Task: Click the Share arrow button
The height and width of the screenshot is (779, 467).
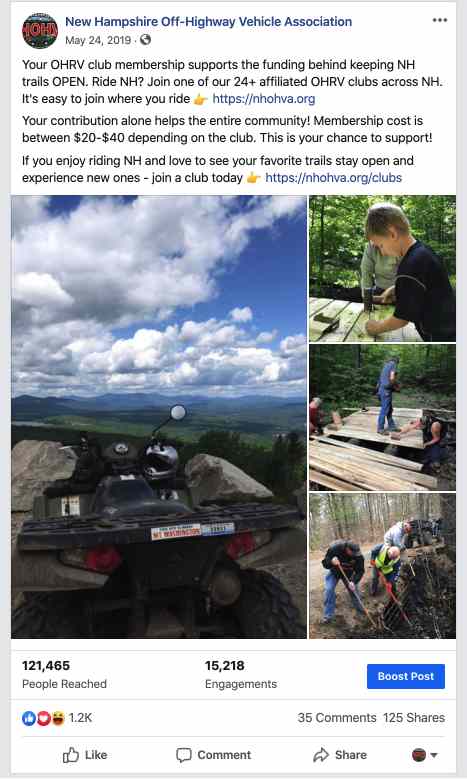Action: coord(340,755)
